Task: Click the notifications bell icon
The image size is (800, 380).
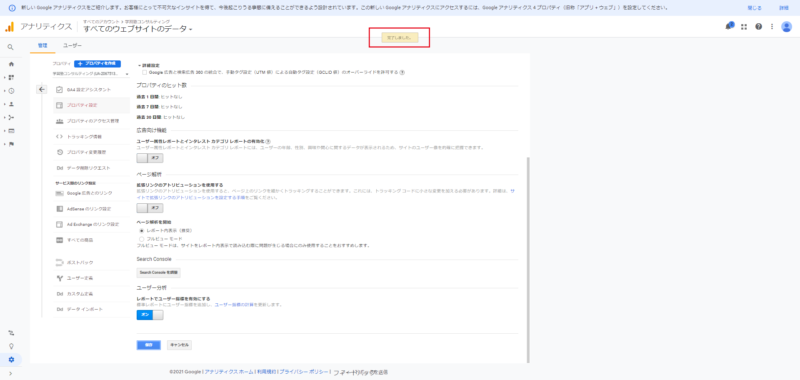Action: point(729,26)
